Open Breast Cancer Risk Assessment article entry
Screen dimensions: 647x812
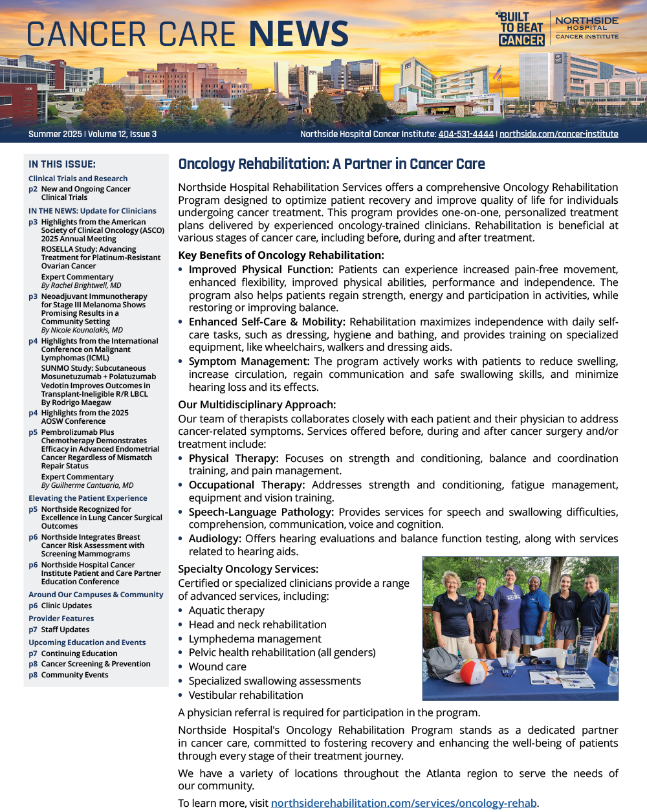93,545
